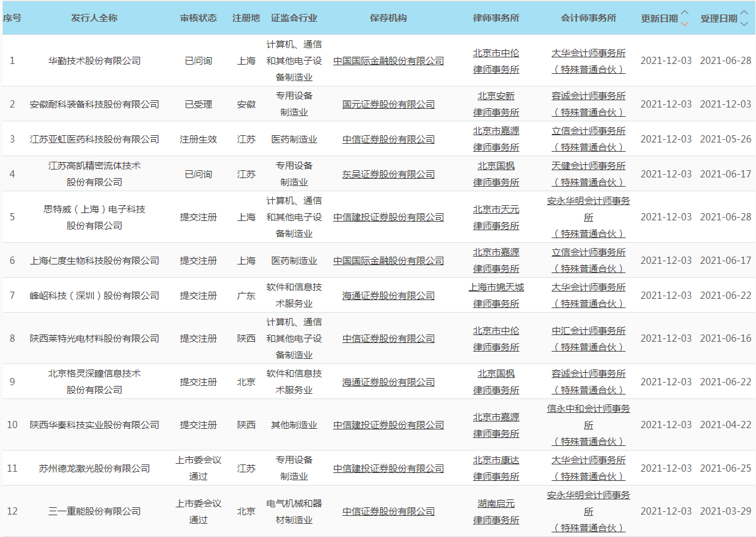Click the 审核状态 column header
Screen dimensions: 756x537
click(x=198, y=18)
